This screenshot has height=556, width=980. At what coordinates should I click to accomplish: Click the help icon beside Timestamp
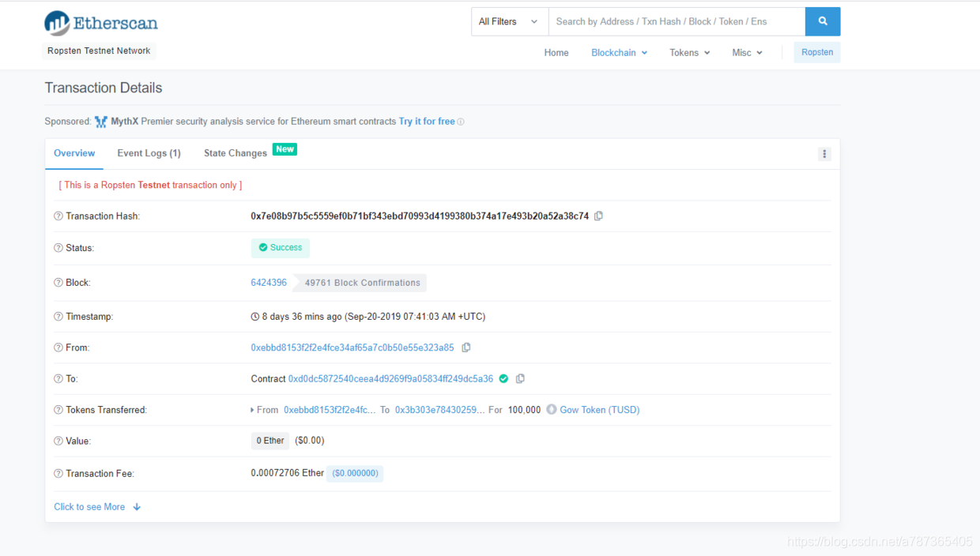pyautogui.click(x=58, y=317)
